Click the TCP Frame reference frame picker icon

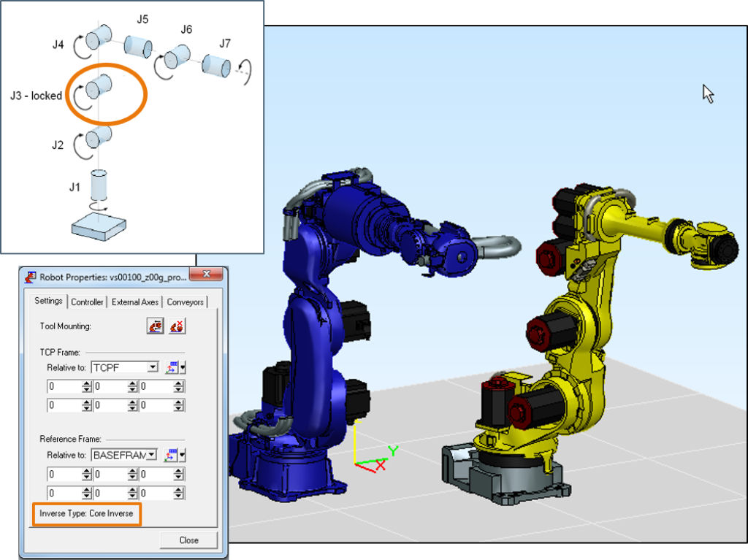point(172,367)
